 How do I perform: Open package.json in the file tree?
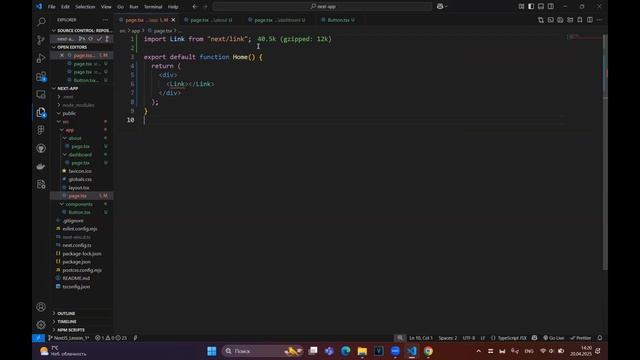point(76,262)
